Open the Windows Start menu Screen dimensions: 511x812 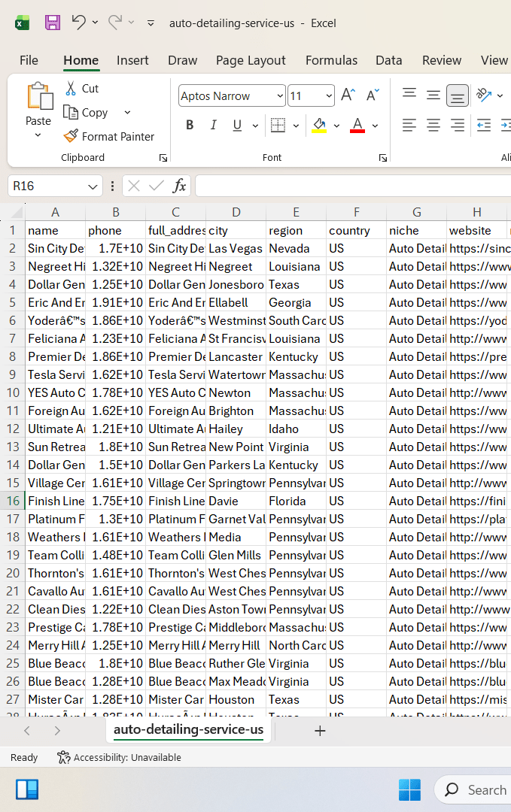click(x=409, y=789)
